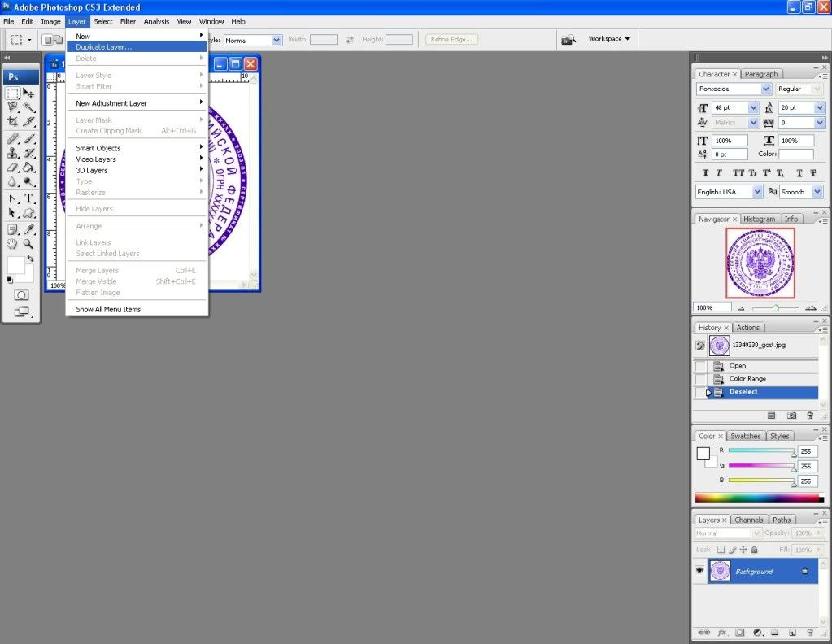Open the Smooth anti-aliasing dropdown

pyautogui.click(x=817, y=192)
